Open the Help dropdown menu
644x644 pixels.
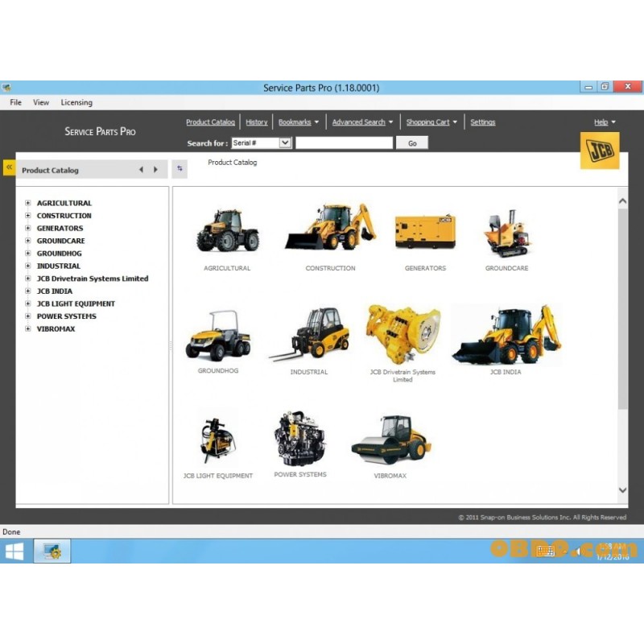pyautogui.click(x=605, y=122)
